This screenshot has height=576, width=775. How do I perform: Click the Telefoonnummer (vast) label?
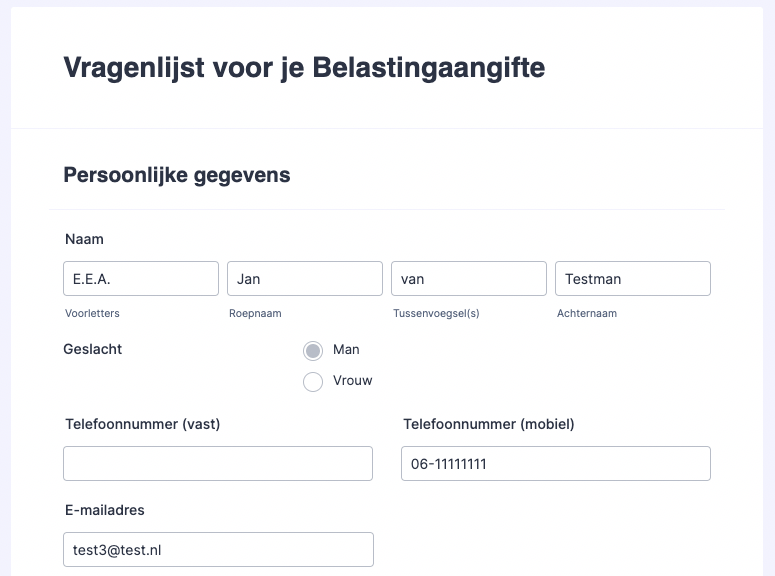click(142, 424)
